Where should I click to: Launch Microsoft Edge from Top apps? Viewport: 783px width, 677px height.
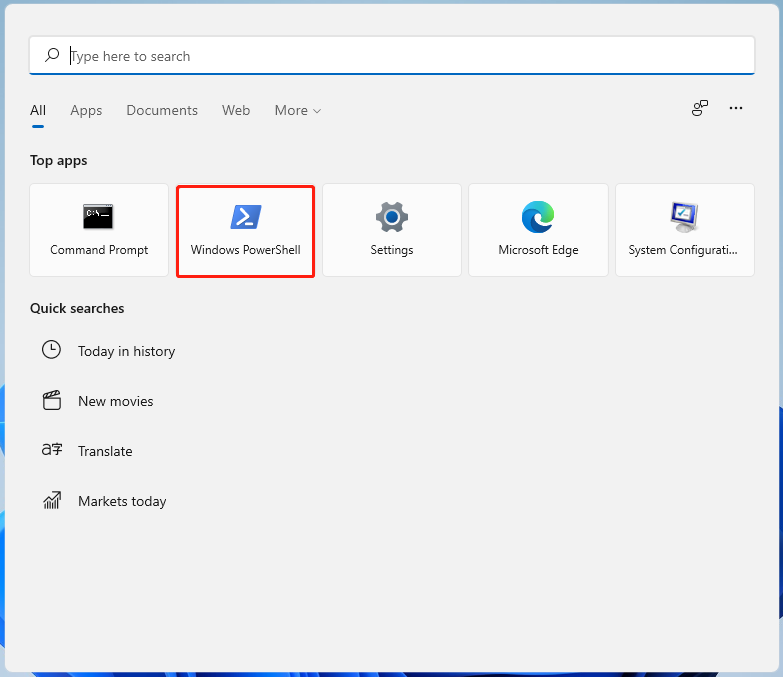pyautogui.click(x=538, y=230)
